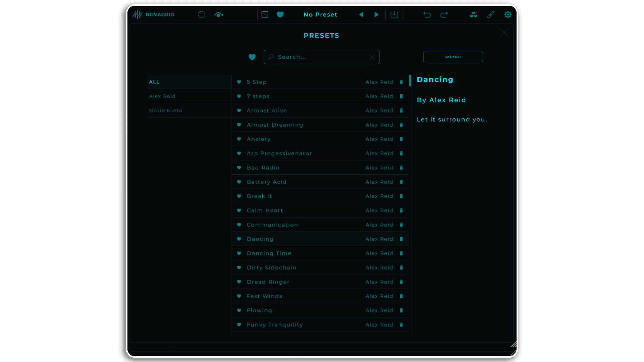The height and width of the screenshot is (362, 644).
Task: Delete the Communication preset
Action: coord(401,225)
